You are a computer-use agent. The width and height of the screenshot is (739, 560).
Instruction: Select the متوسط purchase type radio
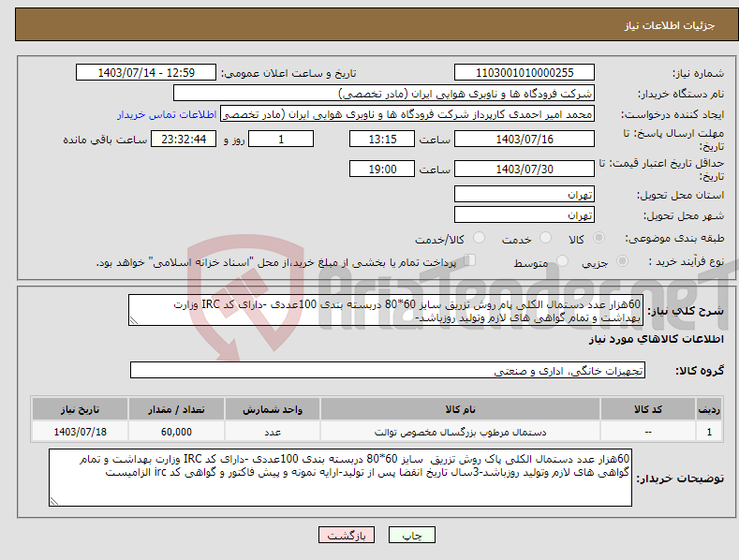[x=562, y=260]
